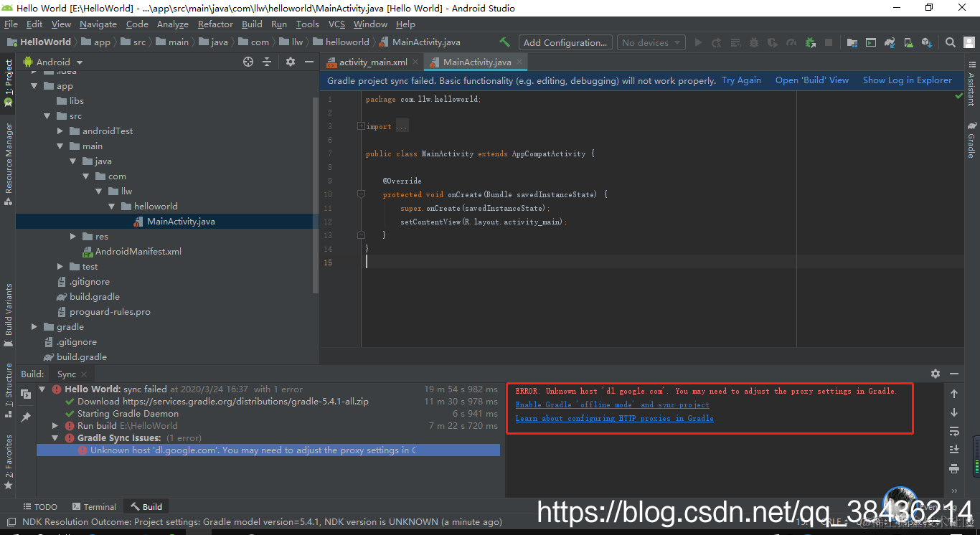Image resolution: width=980 pixels, height=535 pixels.
Task: Open the VCS menu
Action: click(x=336, y=24)
